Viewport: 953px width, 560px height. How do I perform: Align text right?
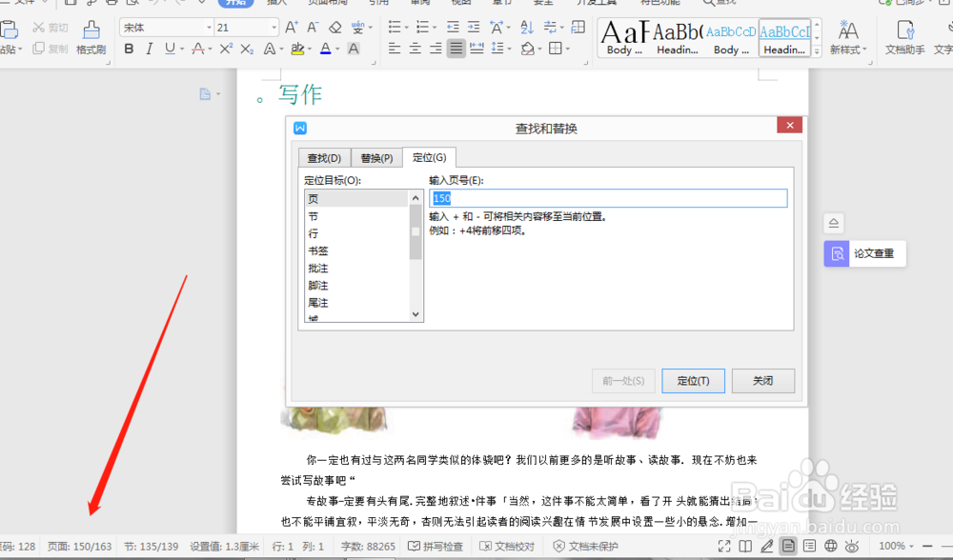click(436, 49)
